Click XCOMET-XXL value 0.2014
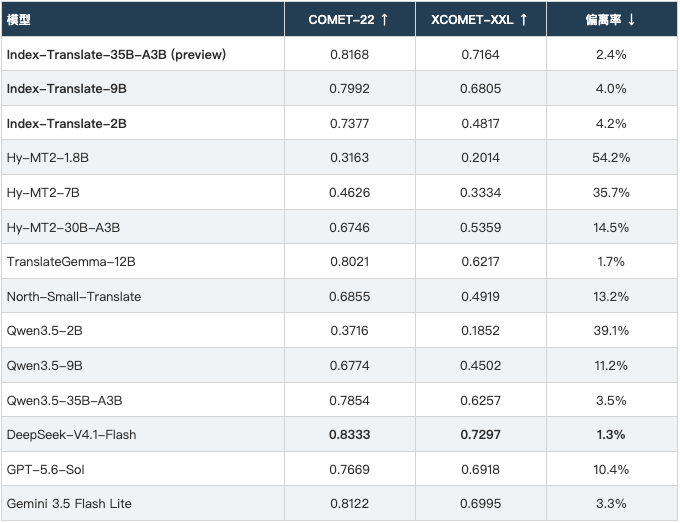 click(481, 158)
